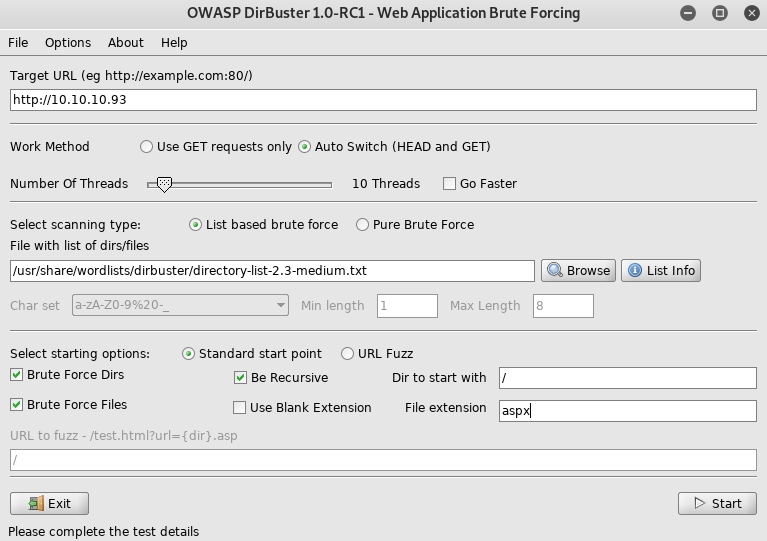
Task: Click the Max Length field
Action: [x=563, y=306]
